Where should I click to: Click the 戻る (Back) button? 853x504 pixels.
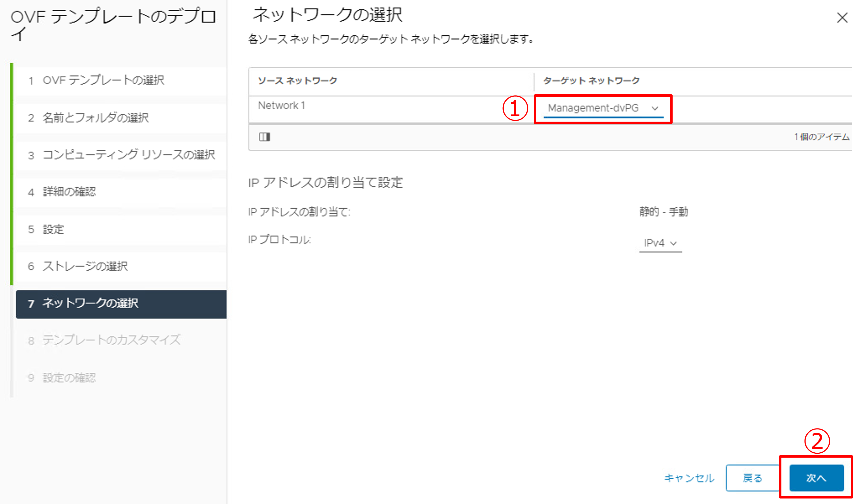tap(752, 478)
